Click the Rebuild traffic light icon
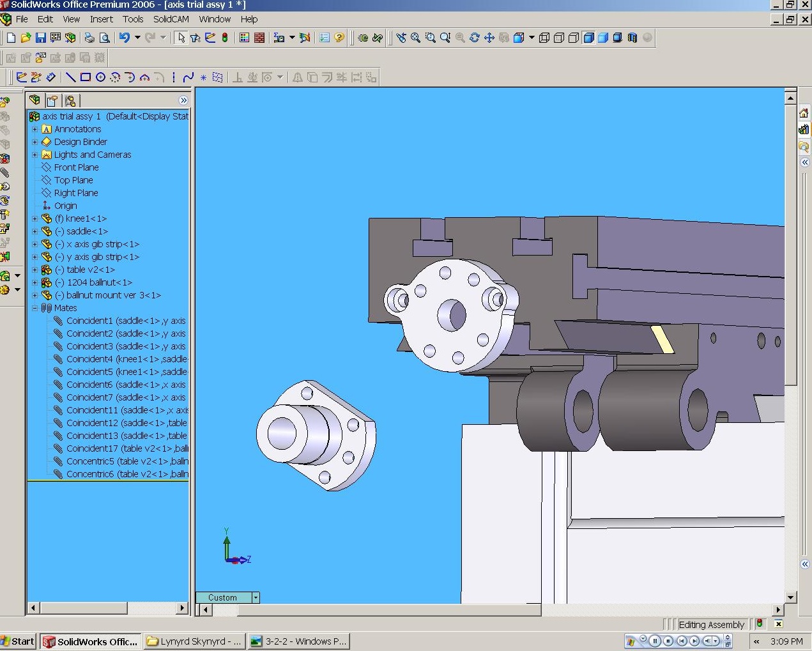The image size is (812, 651). pyautogui.click(x=225, y=38)
